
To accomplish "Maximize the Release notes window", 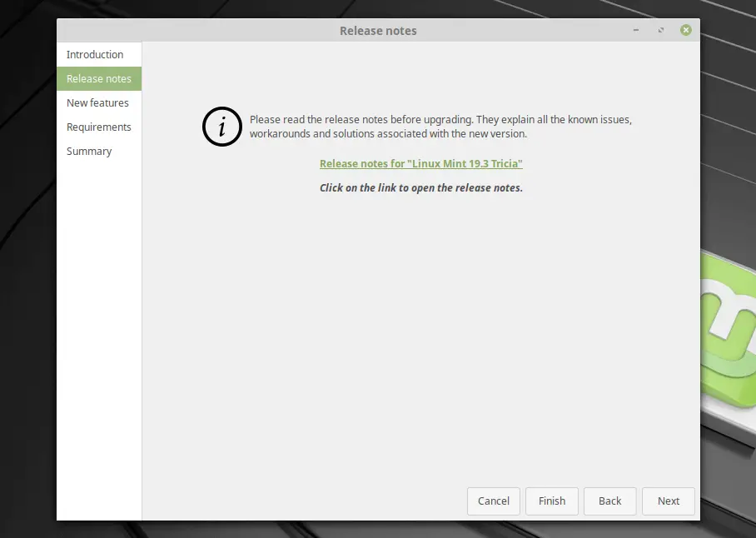I will pyautogui.click(x=661, y=30).
